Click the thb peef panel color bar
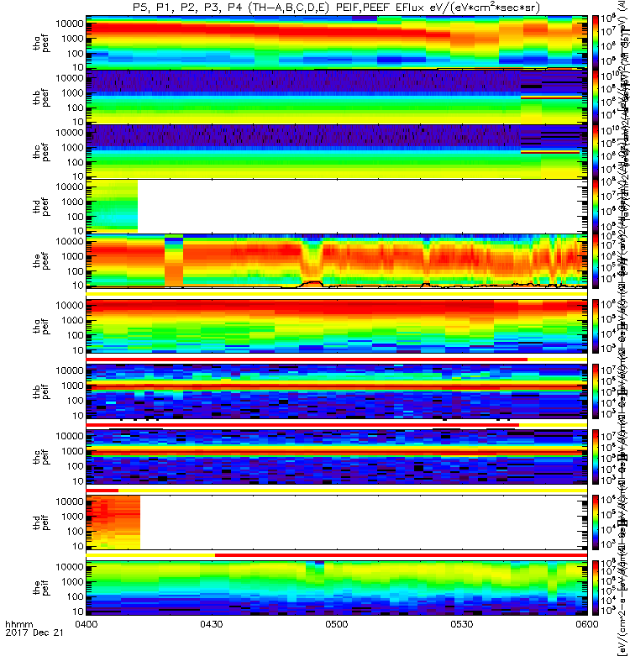Screen dimensions: 630x672 coord(596,96)
